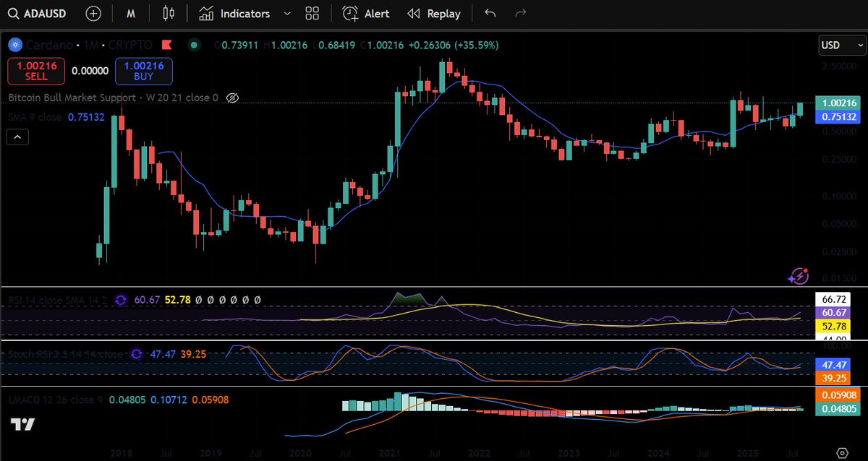Click the red flag next to Cardano title

(166, 45)
